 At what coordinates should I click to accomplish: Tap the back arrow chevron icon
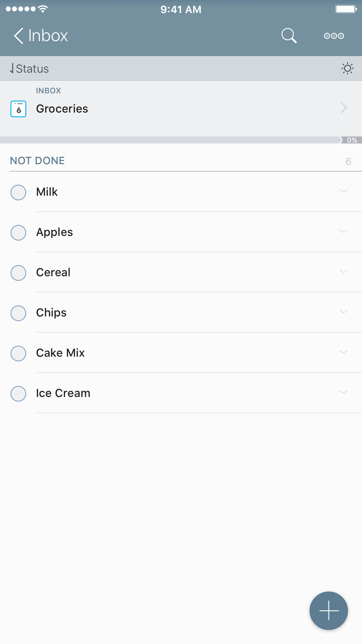coord(19,36)
